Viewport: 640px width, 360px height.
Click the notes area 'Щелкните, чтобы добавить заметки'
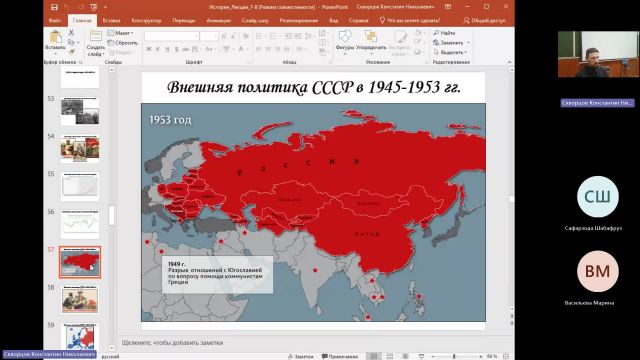[x=172, y=343]
